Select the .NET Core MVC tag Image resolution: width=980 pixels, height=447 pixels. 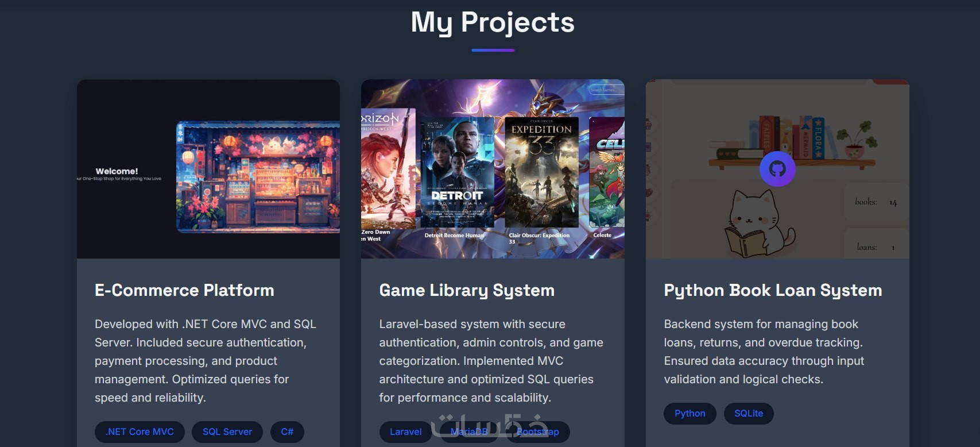[x=140, y=431]
